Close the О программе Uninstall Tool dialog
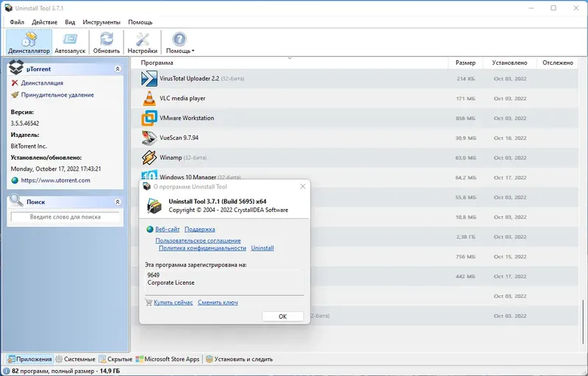Image resolution: width=588 pixels, height=376 pixels. click(x=303, y=186)
